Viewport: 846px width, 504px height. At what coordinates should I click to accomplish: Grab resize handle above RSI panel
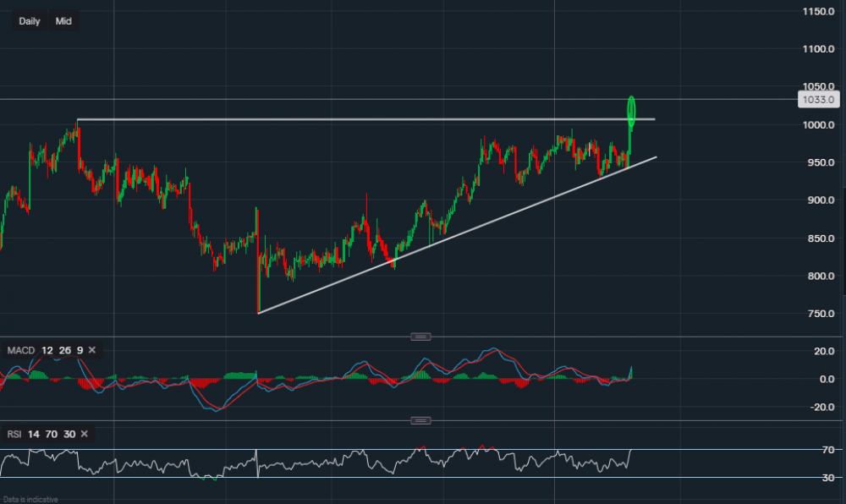point(420,420)
